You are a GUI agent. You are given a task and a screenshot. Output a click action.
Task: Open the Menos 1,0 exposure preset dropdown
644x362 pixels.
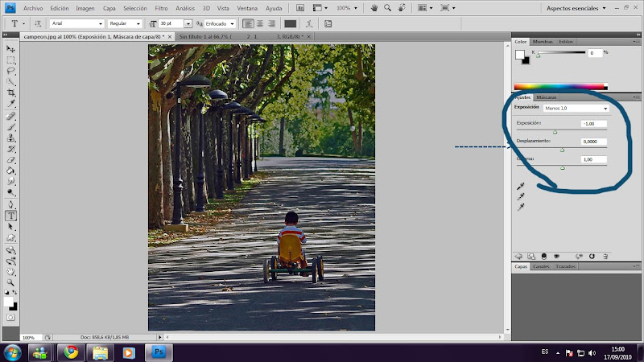(576, 108)
